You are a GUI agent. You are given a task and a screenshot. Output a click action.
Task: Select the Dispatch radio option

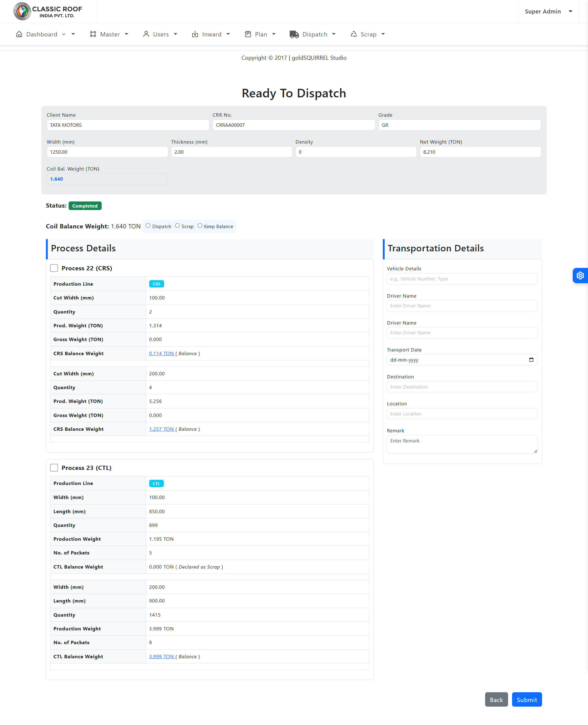pyautogui.click(x=148, y=226)
